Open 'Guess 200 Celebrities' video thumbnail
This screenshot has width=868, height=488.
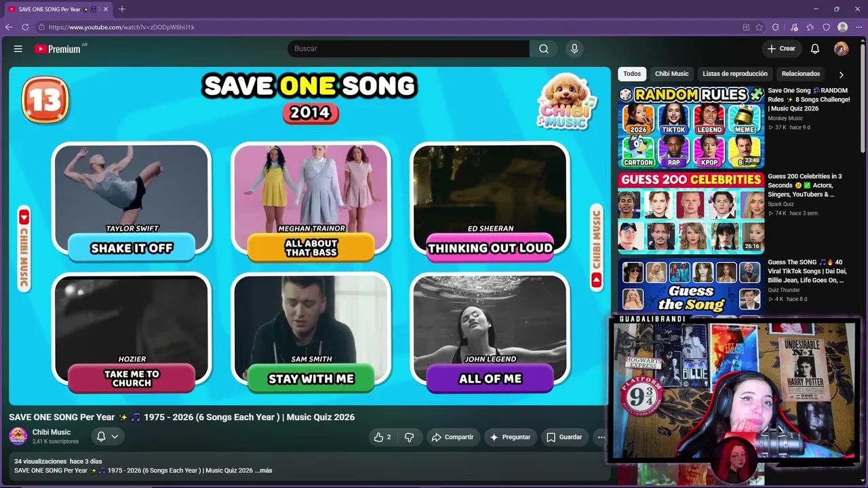tap(691, 213)
